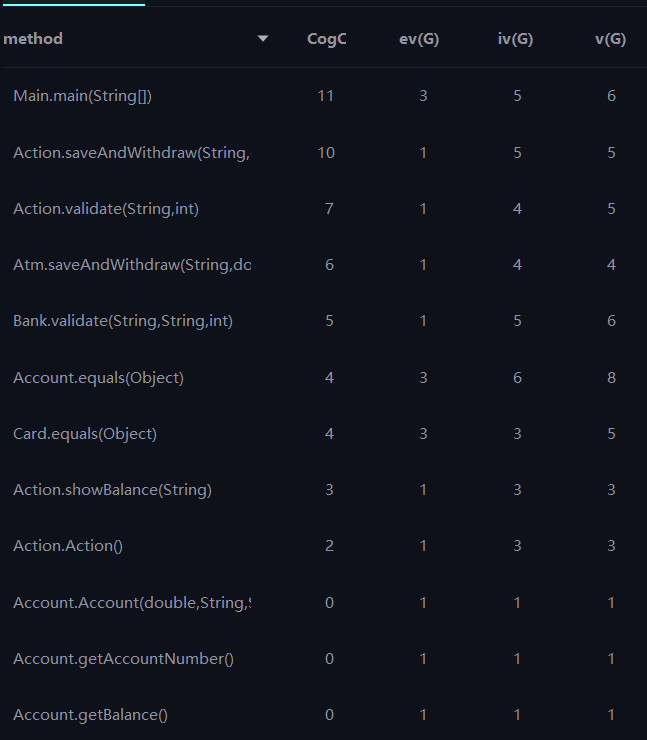Sort by the iv(G) column header

[x=514, y=39]
